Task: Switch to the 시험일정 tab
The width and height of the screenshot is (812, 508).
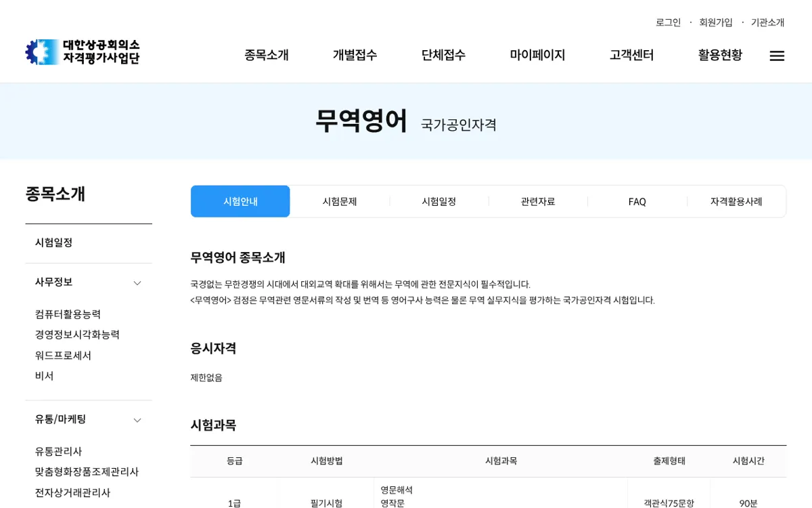Action: click(x=439, y=201)
